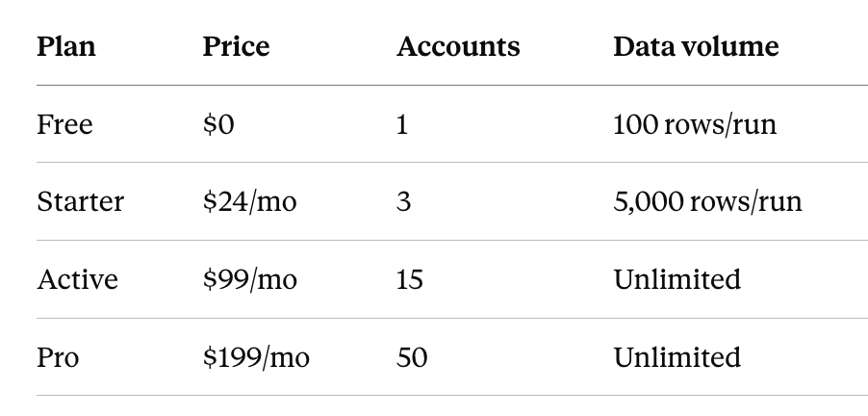Click the Price column header
The height and width of the screenshot is (416, 868).
tap(237, 46)
